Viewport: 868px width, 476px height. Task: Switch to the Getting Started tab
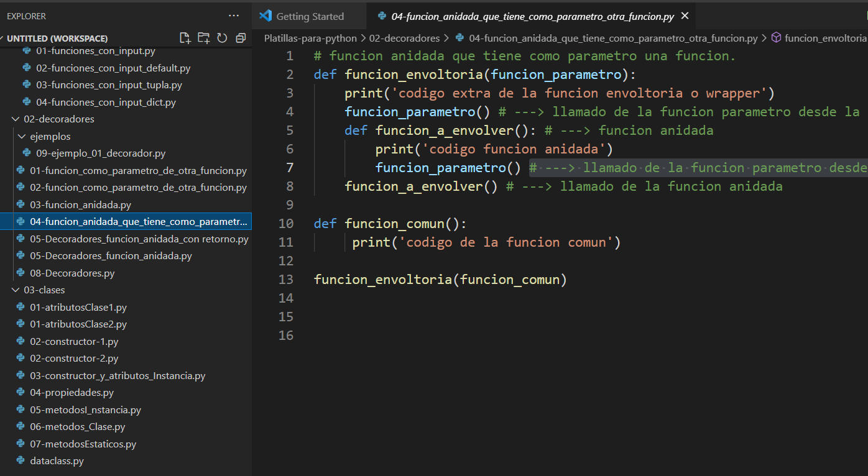(x=310, y=17)
